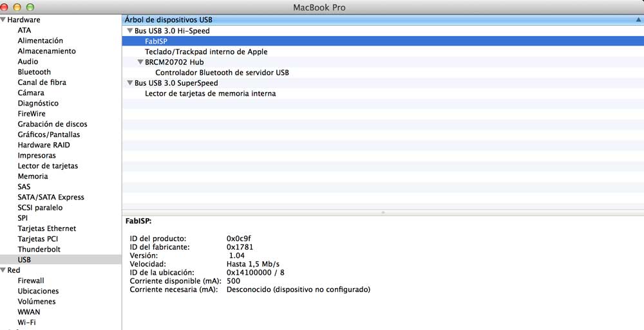Click the pane divider grip handle
This screenshot has width=644, height=330.
point(383,213)
